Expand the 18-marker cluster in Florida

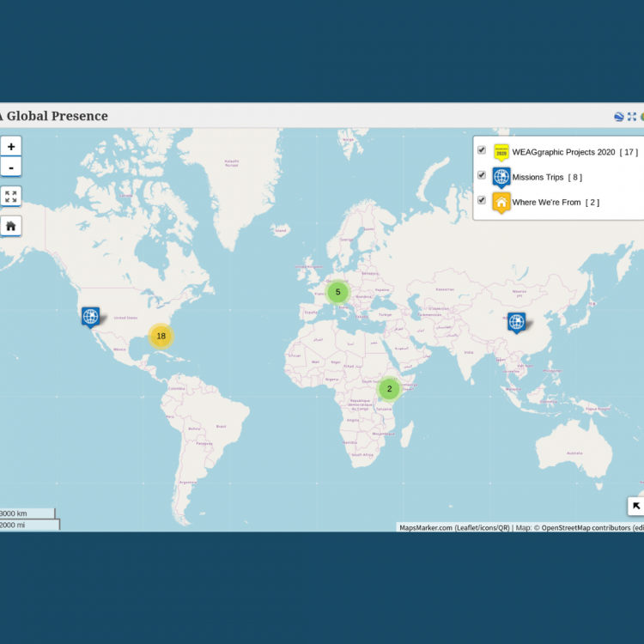tap(161, 336)
